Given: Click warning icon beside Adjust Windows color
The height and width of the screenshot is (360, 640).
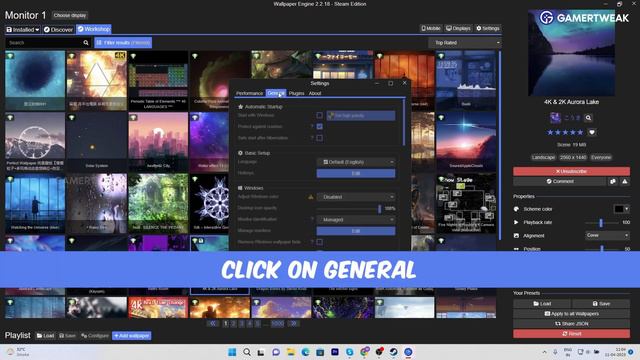Looking at the screenshot, I should pos(311,197).
